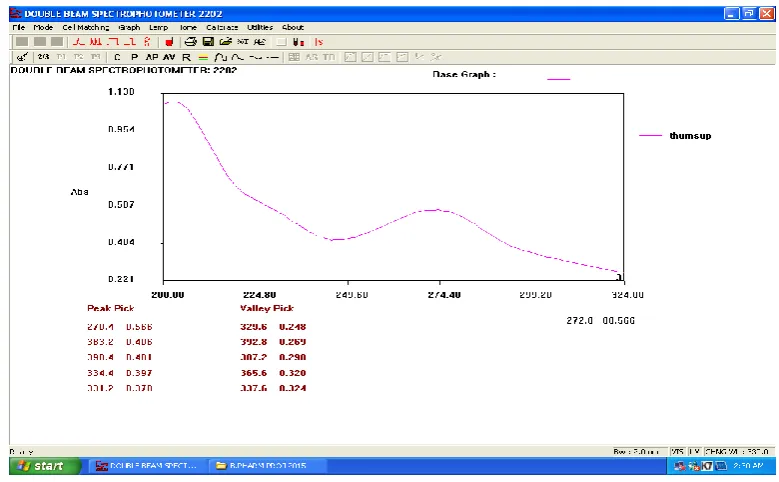Open the B.PHARM folder taskbar item
This screenshot has height=482, width=779.
267,466
